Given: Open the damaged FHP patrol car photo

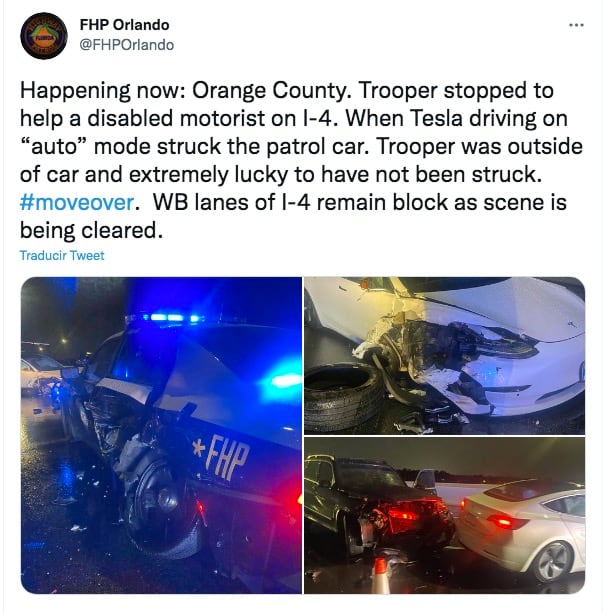Looking at the screenshot, I should 161,435.
